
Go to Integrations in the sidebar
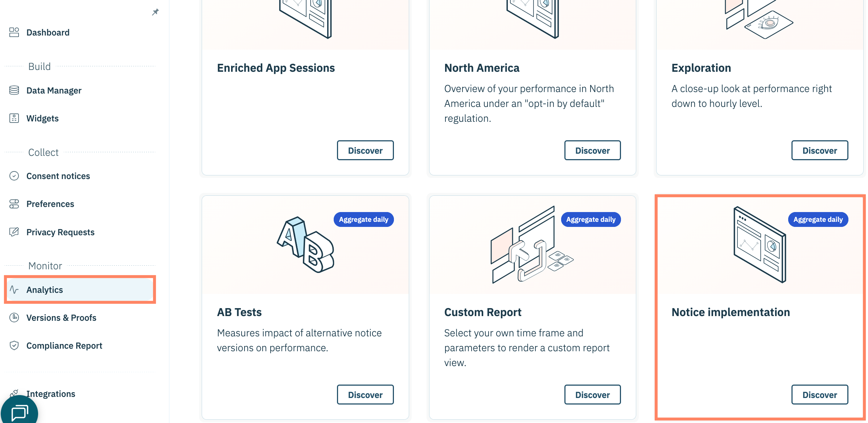pos(51,394)
